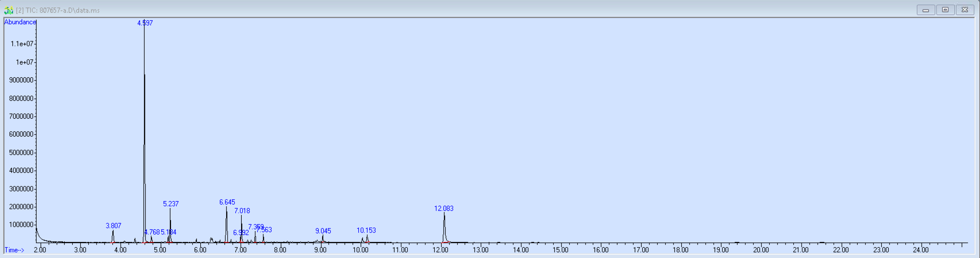The height and width of the screenshot is (258, 980).
Task: Pick the peak labeled 9.045
Action: pos(323,231)
